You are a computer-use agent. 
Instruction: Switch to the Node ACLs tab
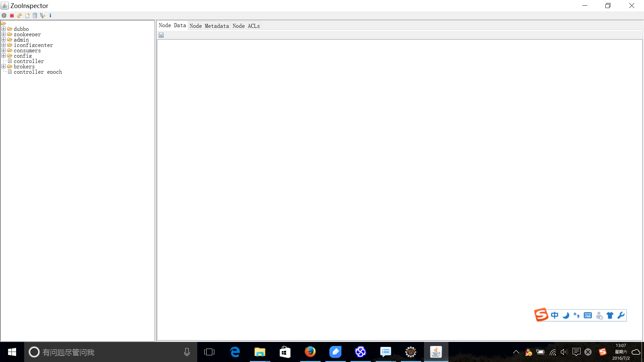tap(246, 26)
